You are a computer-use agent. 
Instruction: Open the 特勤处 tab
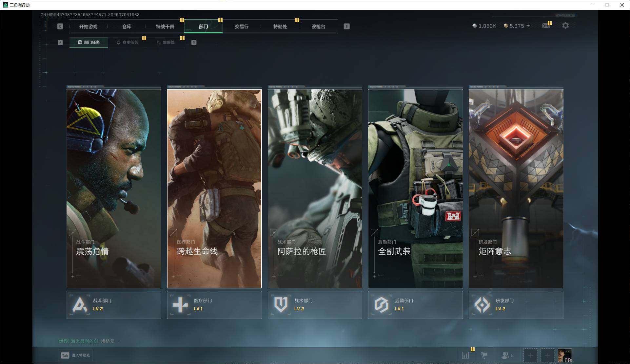[280, 27]
